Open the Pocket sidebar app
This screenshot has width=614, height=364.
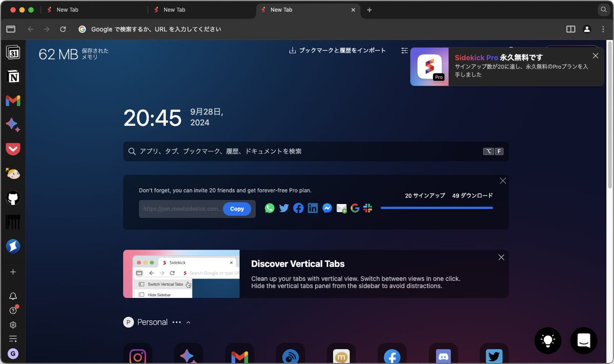(13, 149)
